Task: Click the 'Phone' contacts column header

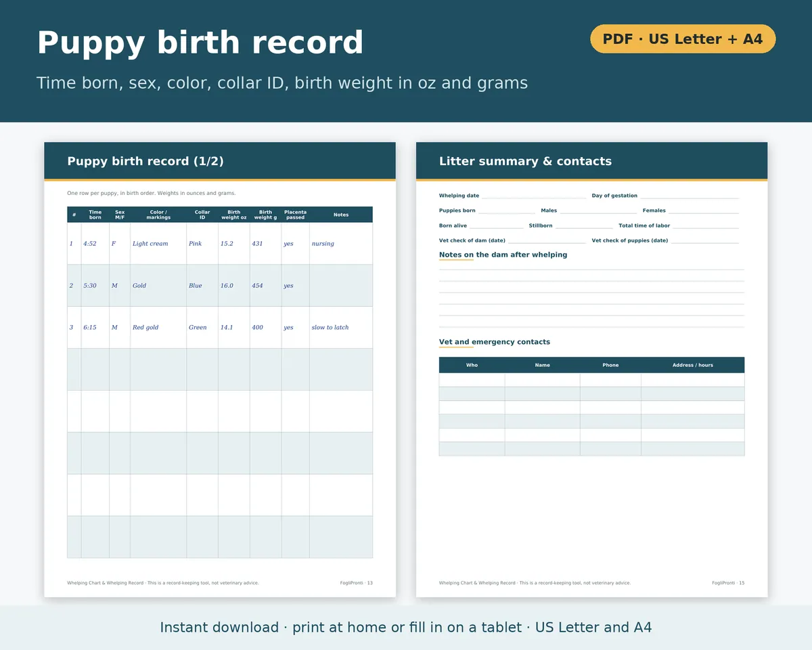Action: [x=610, y=365]
